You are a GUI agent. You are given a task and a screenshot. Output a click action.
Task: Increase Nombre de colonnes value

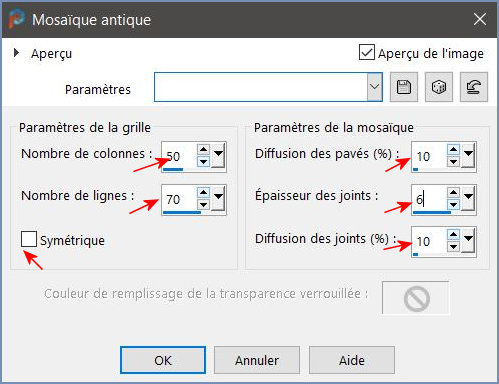point(203,149)
